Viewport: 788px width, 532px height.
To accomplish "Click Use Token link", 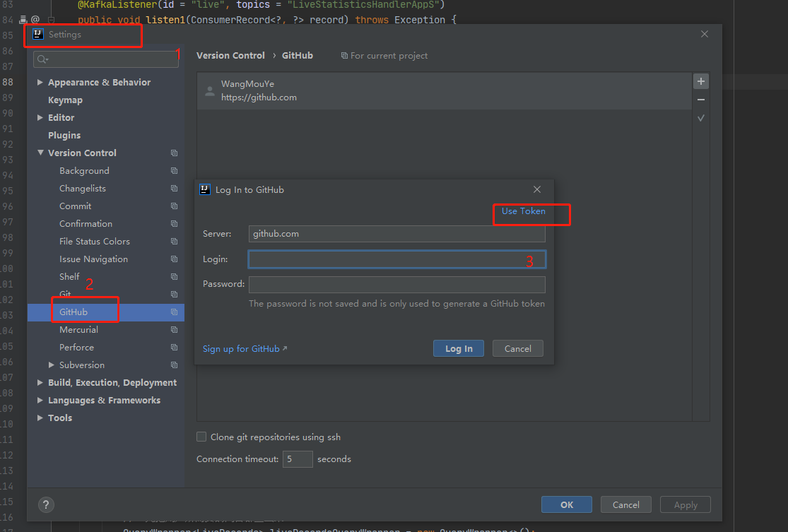I will pos(523,211).
